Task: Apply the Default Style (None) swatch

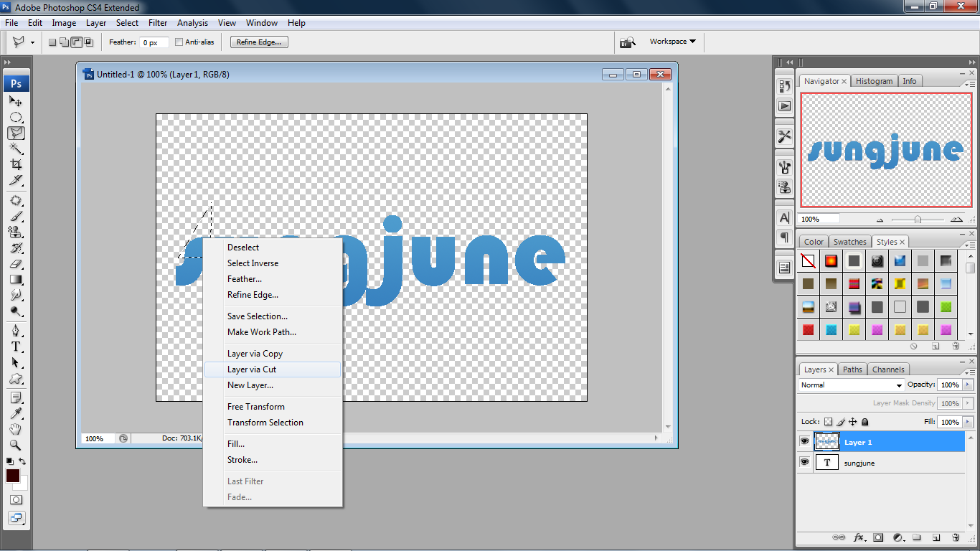Action: pyautogui.click(x=808, y=261)
